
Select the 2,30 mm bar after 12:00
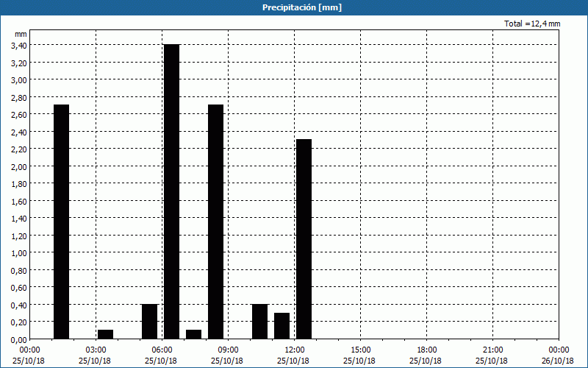click(x=304, y=239)
